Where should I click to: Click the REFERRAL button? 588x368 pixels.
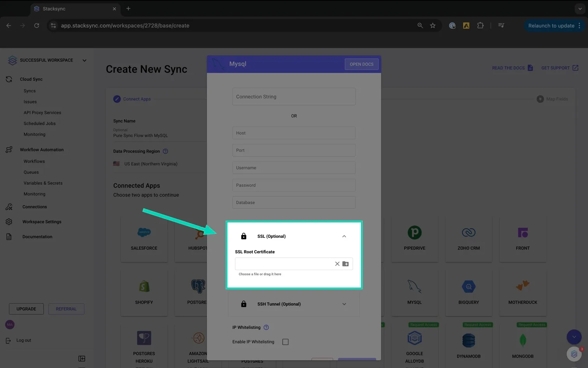tap(66, 309)
